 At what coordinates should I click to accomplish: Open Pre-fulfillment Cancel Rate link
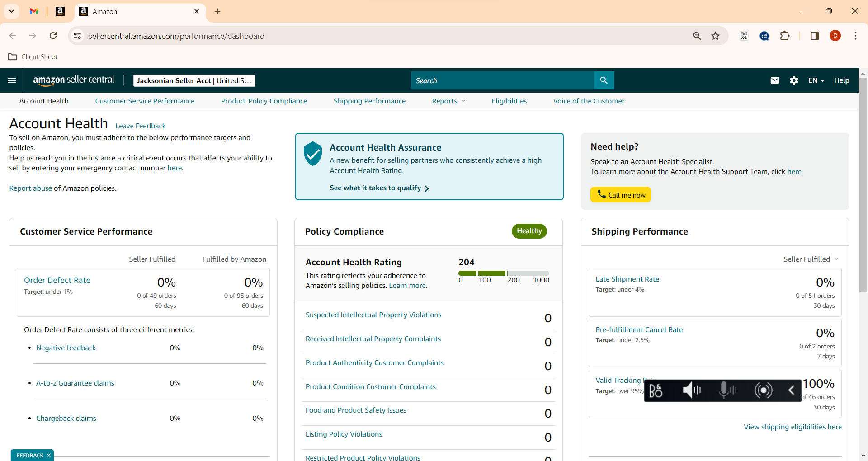639,330
